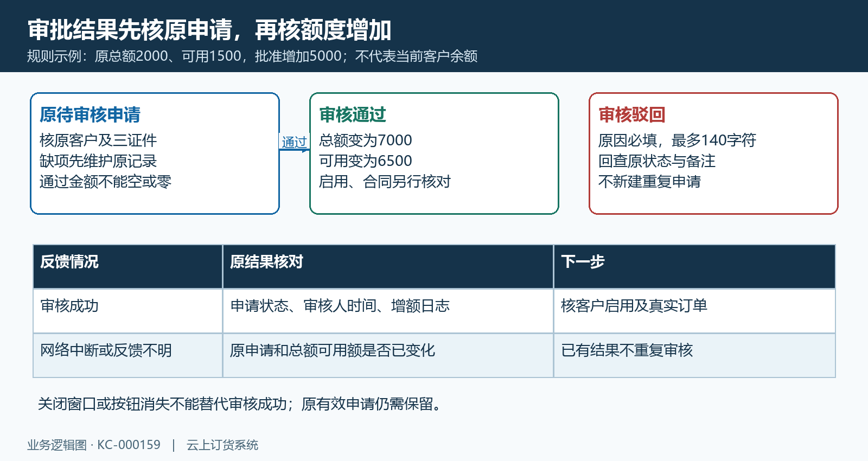
Task: Select the 网络中断或反馈不明 table cell
Action: point(128,355)
